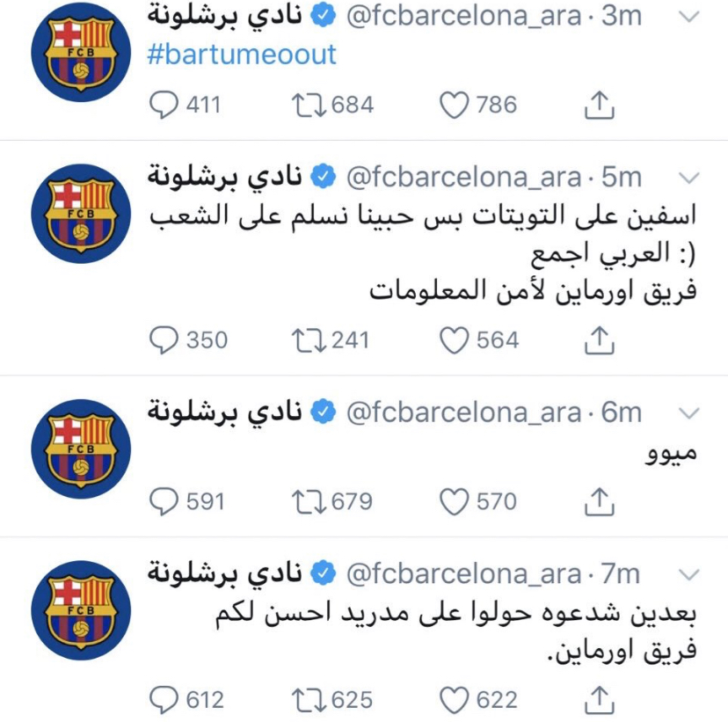The image size is (728, 722).
Task: Like the tweet with 570 likes
Action: (454, 501)
